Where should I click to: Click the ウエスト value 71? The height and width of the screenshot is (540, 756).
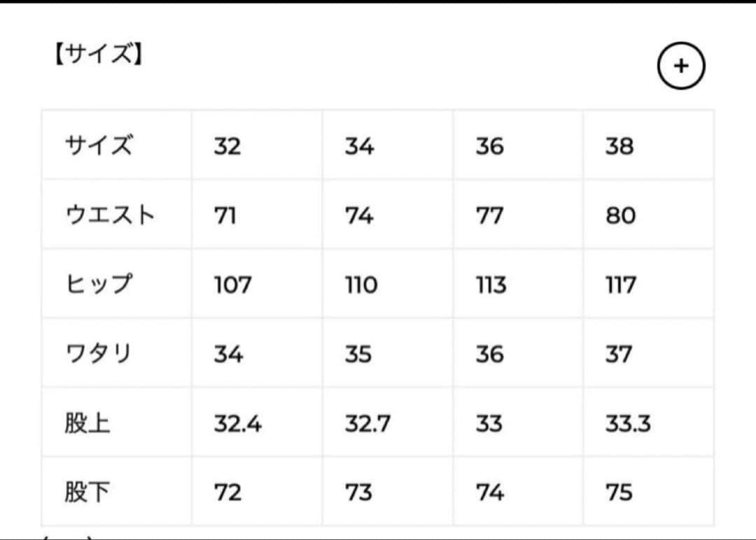coord(225,215)
